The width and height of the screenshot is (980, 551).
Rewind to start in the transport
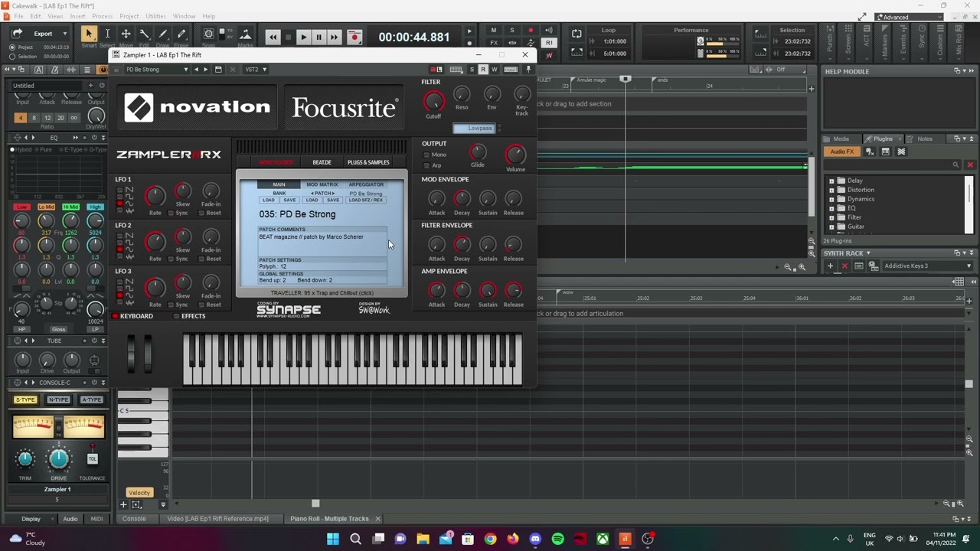(x=273, y=37)
